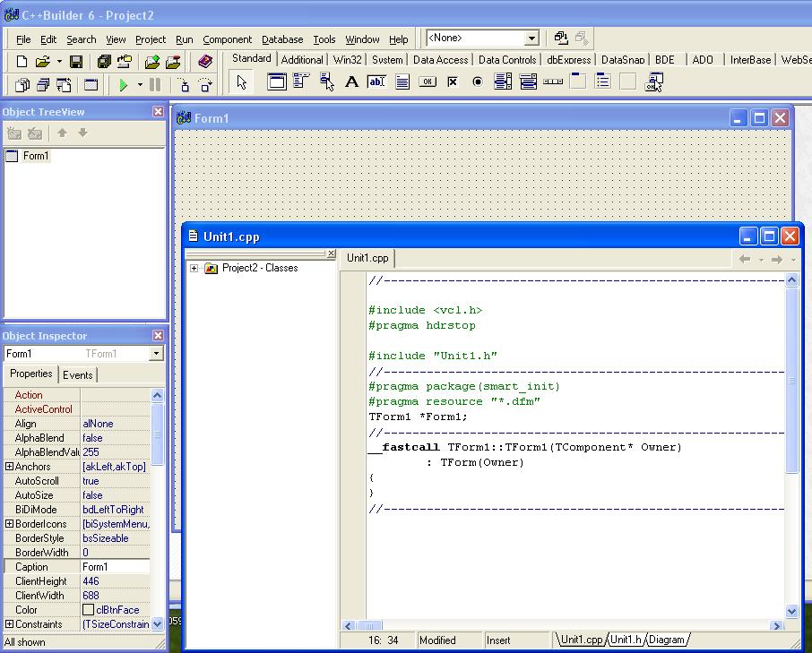The image size is (812, 653).
Task: Switch to Events tab in Object Inspector
Action: click(x=78, y=375)
